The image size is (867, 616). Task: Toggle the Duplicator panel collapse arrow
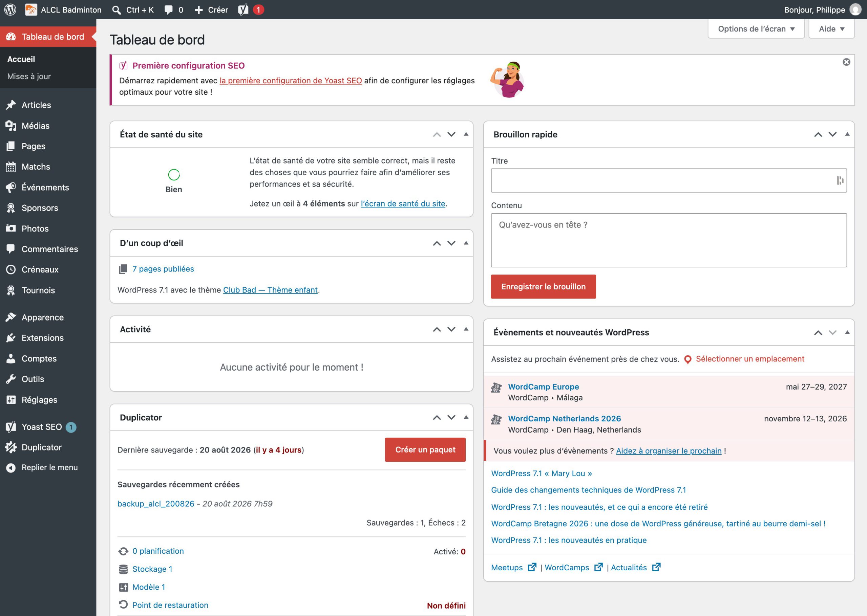tap(466, 417)
